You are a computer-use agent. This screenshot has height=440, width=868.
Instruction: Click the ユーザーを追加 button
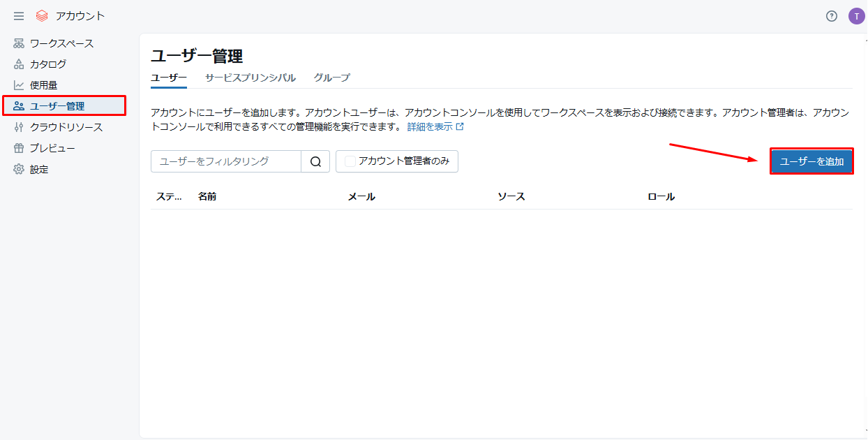tap(811, 161)
